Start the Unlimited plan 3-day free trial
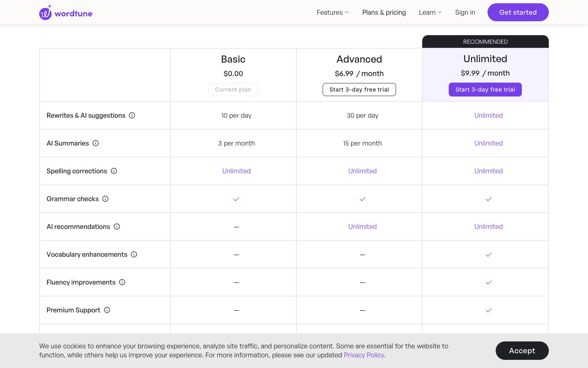The image size is (588, 368). click(x=485, y=90)
